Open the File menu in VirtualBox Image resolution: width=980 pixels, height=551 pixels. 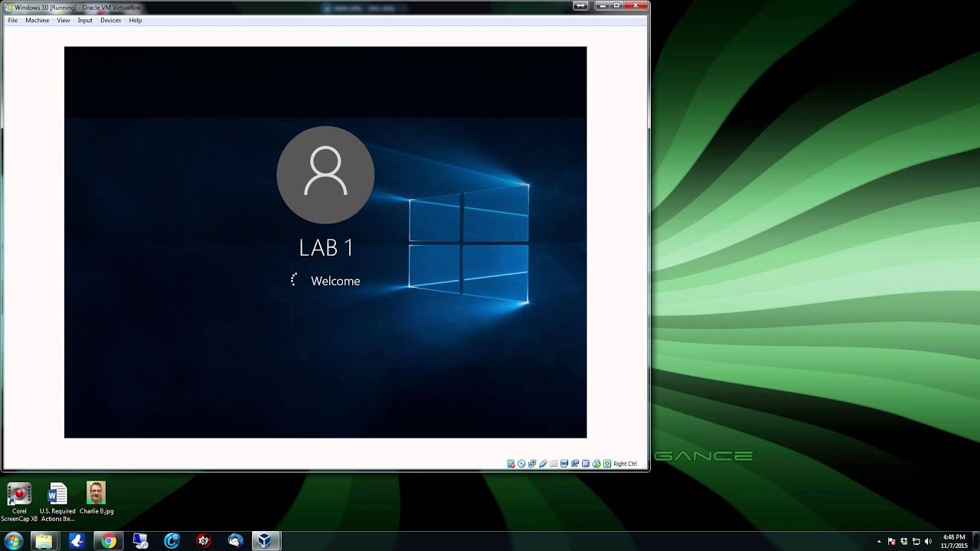[x=12, y=21]
